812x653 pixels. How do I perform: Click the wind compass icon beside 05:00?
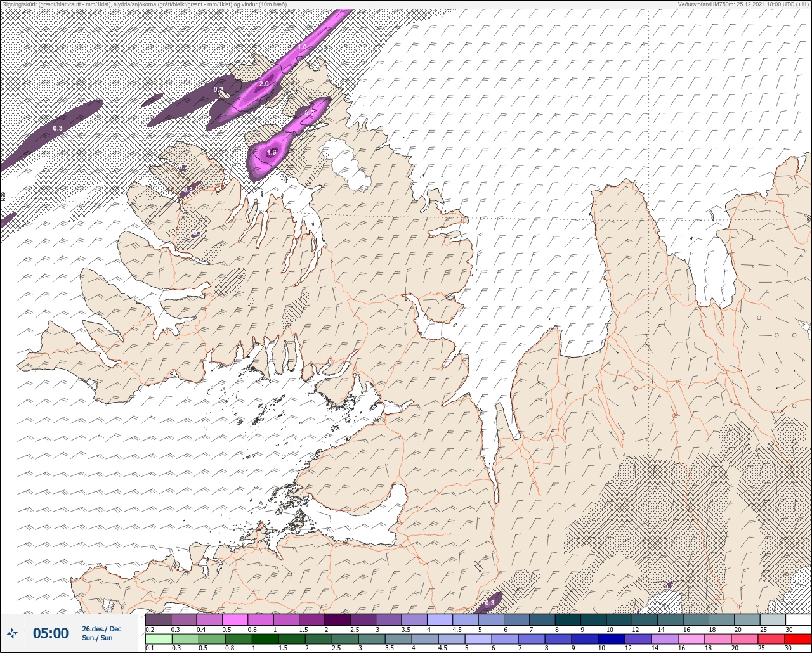[12, 633]
